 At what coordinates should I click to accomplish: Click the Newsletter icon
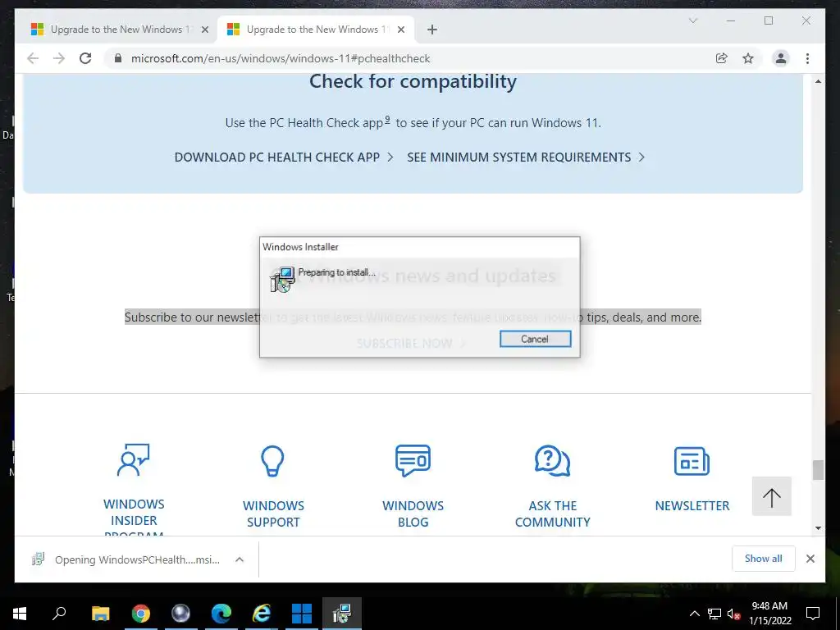click(692, 461)
